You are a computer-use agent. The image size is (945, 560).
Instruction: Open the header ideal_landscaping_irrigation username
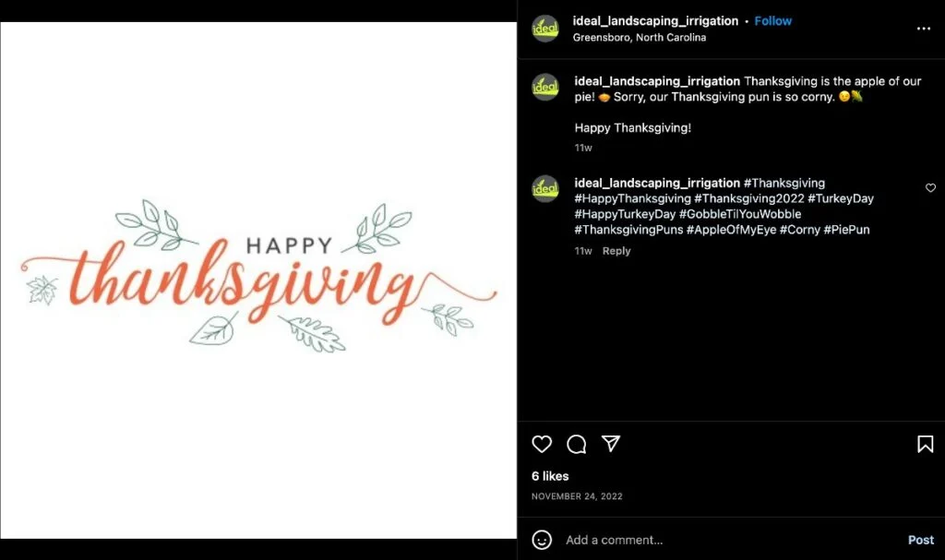pos(655,21)
